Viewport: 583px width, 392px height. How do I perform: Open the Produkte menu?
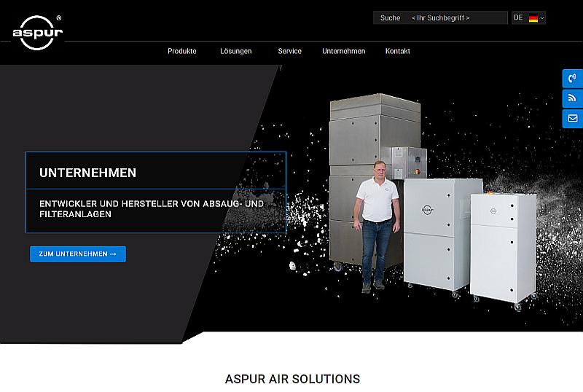181,51
